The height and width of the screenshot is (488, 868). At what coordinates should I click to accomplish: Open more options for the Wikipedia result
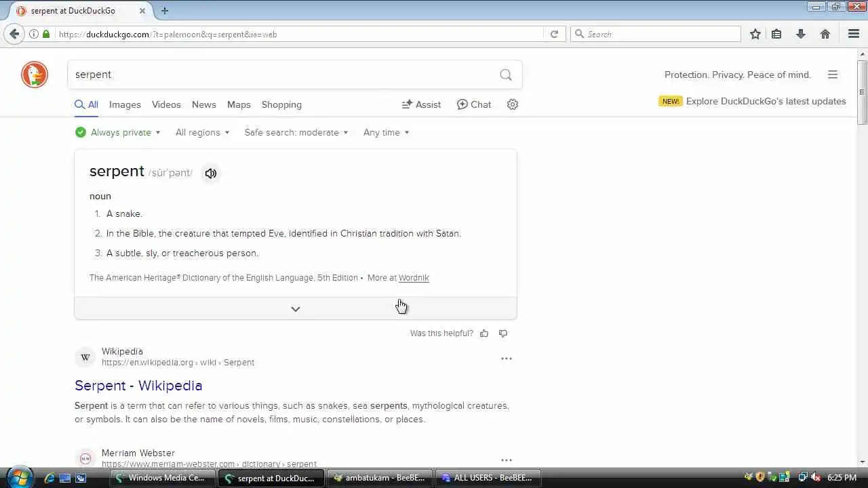point(507,359)
